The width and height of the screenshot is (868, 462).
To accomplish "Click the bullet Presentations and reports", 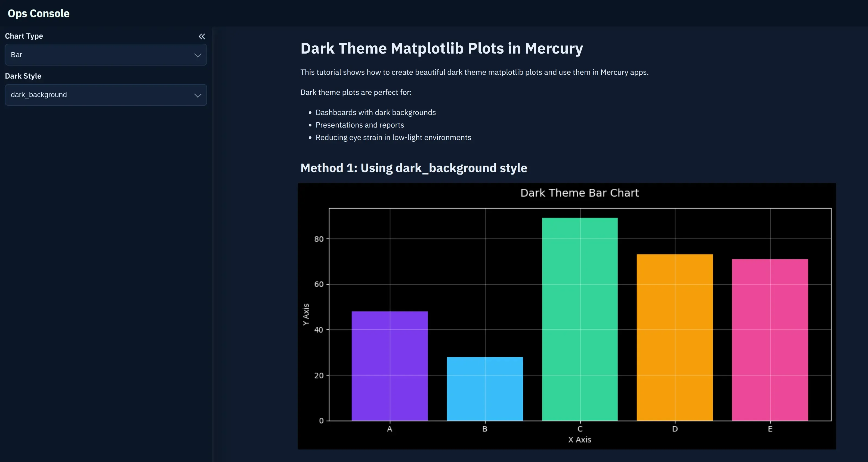I will tap(360, 125).
